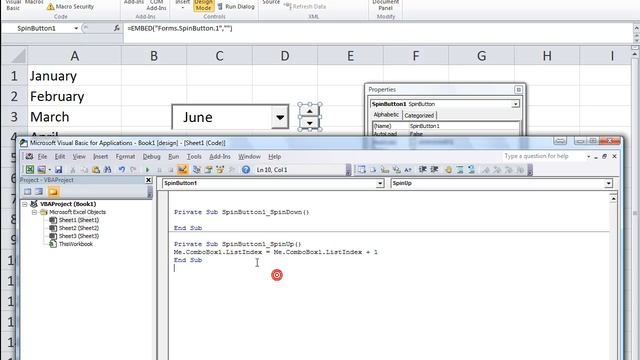Toggle breakpoint using the hand icon
This screenshot has width=640, height=360.
[448, 169]
